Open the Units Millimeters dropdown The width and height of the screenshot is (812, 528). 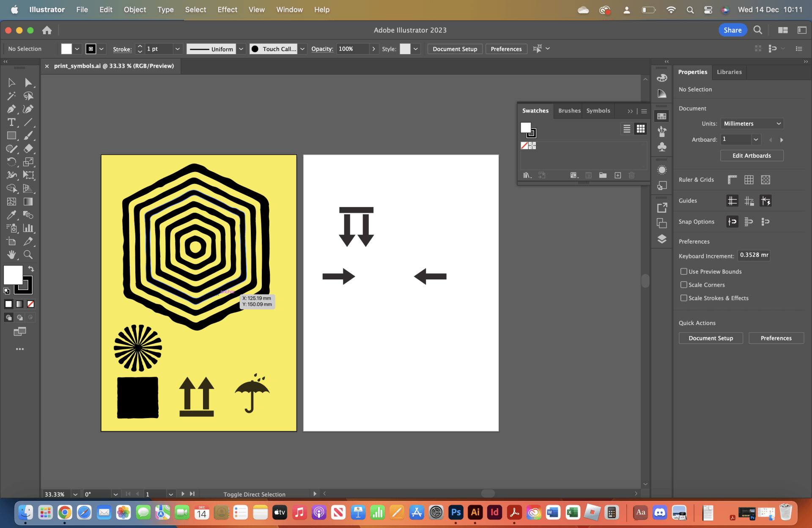click(752, 123)
